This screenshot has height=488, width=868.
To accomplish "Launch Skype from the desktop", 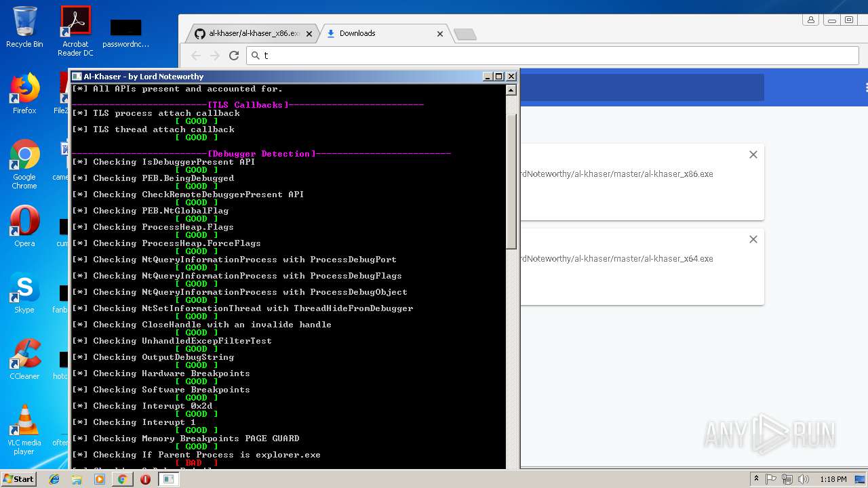I will pyautogui.click(x=24, y=293).
